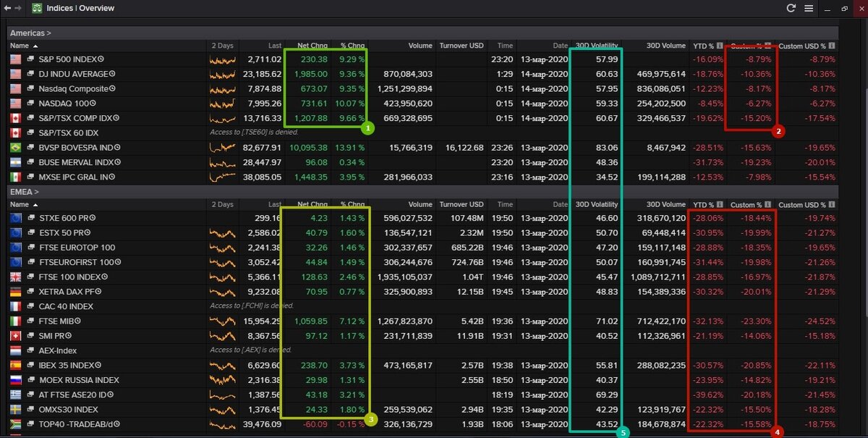Open related window icon for Nasdaq Composite
868x438 pixels.
click(31, 89)
